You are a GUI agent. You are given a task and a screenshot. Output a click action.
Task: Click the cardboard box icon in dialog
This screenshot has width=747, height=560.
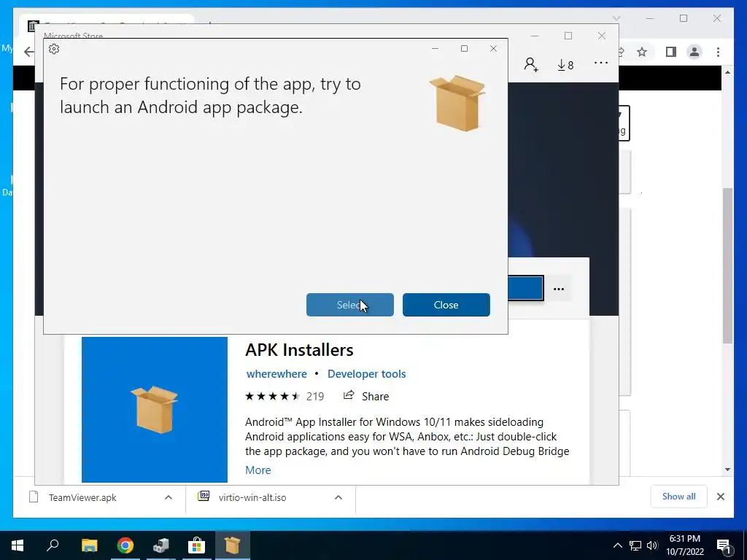[x=457, y=103]
